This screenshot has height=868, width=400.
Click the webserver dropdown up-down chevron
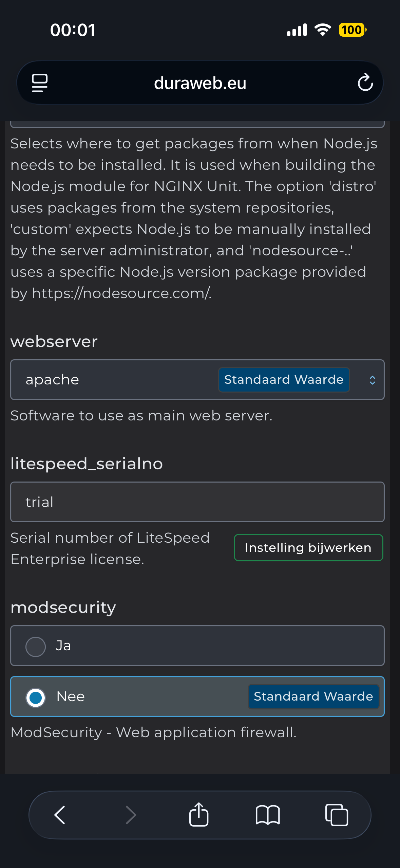tap(372, 380)
